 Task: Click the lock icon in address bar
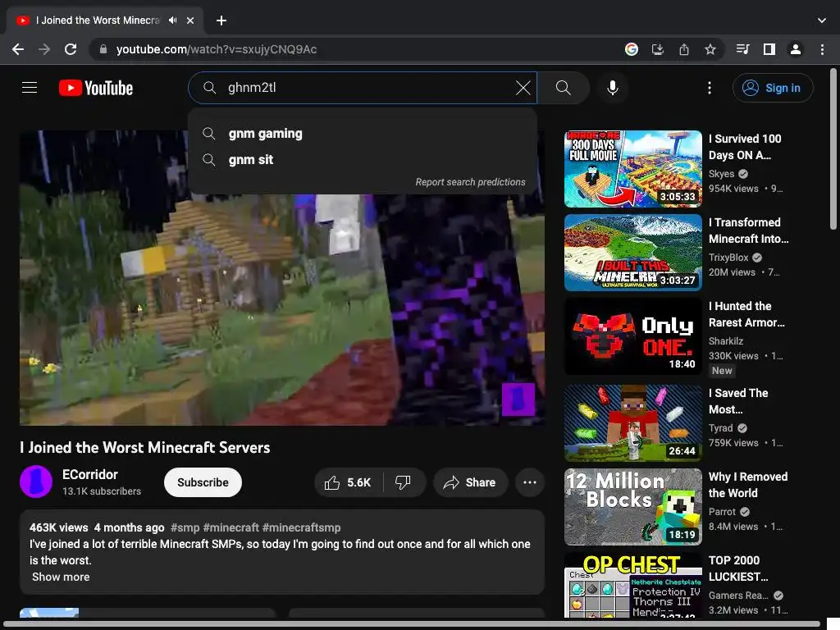(103, 49)
